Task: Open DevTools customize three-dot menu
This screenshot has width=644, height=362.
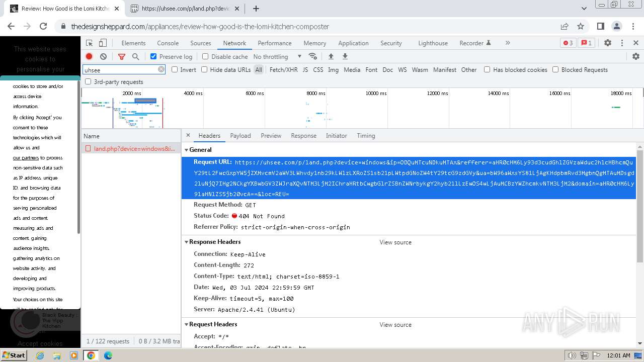Action: tap(622, 43)
